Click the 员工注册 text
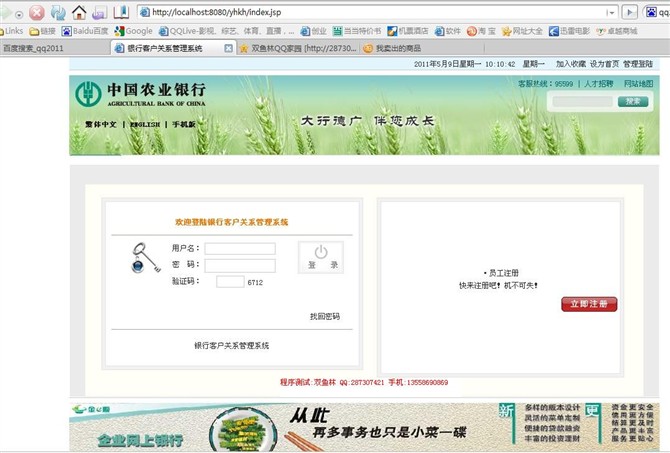The width and height of the screenshot is (670, 453). pos(503,273)
